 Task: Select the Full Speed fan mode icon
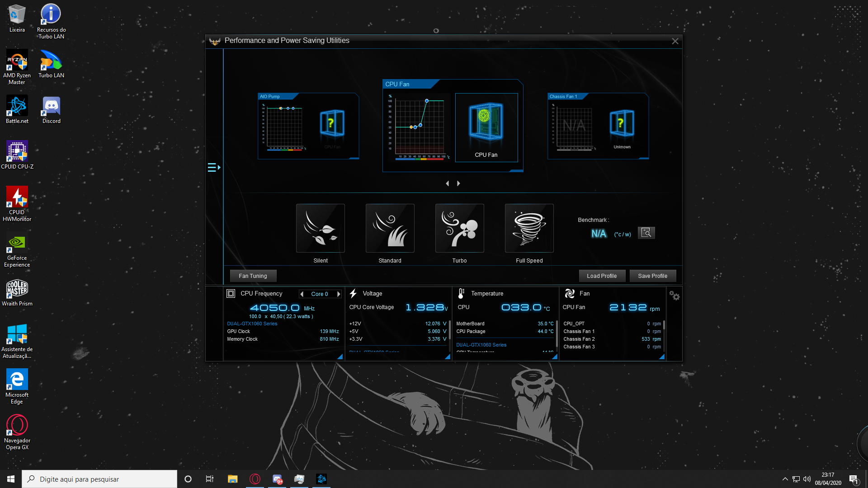coord(529,228)
